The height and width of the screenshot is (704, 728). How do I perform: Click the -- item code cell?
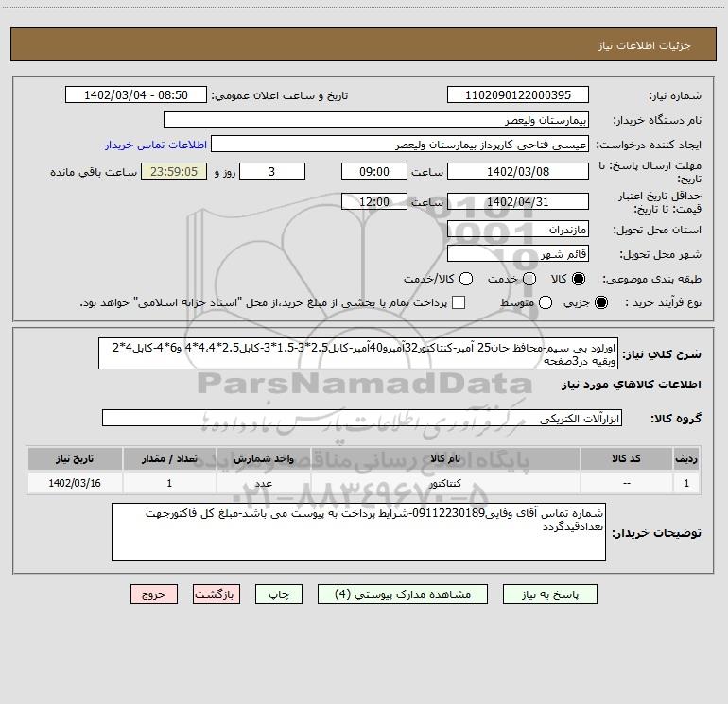click(x=626, y=483)
